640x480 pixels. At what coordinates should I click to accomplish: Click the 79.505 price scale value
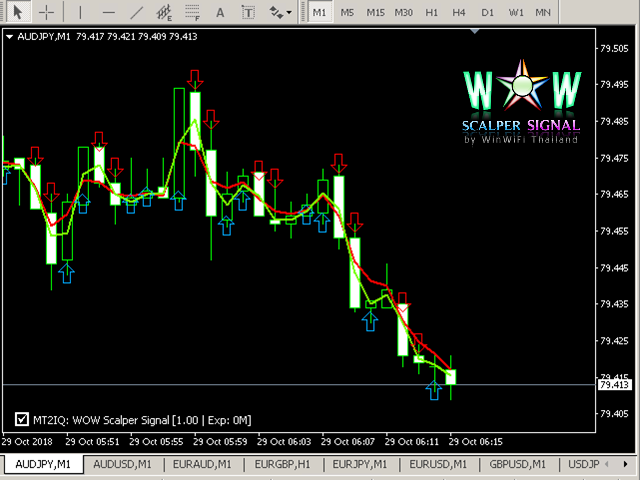615,48
